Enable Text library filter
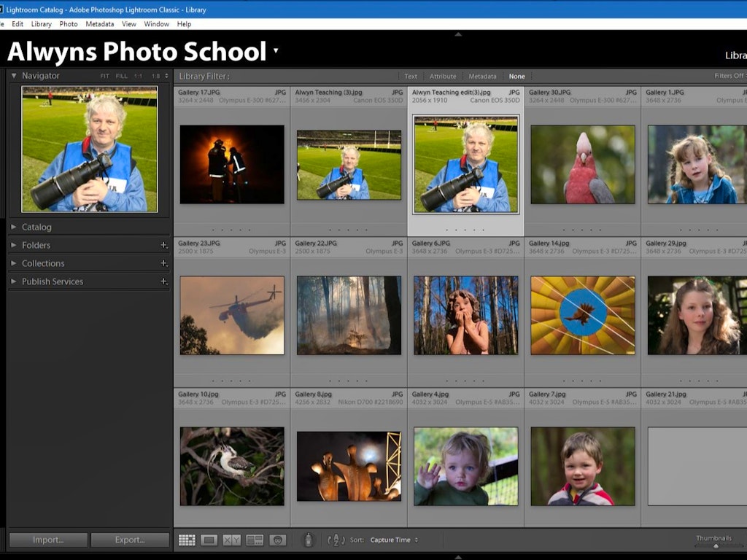The image size is (747, 560). pos(411,76)
